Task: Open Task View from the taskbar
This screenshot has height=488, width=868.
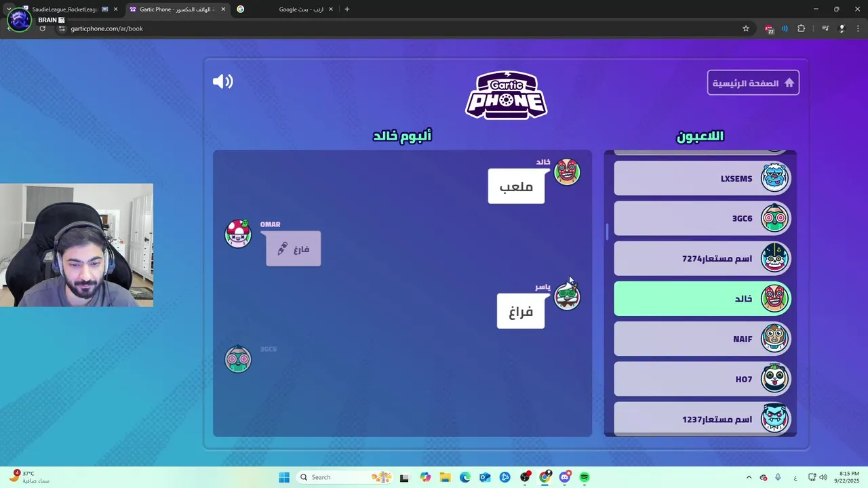Action: [404, 477]
